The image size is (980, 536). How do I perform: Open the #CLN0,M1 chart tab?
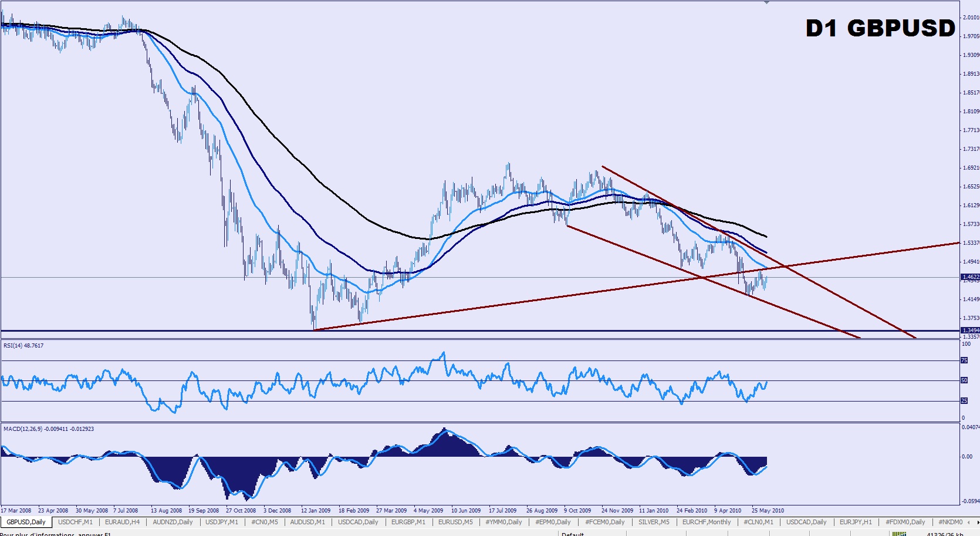[758, 522]
